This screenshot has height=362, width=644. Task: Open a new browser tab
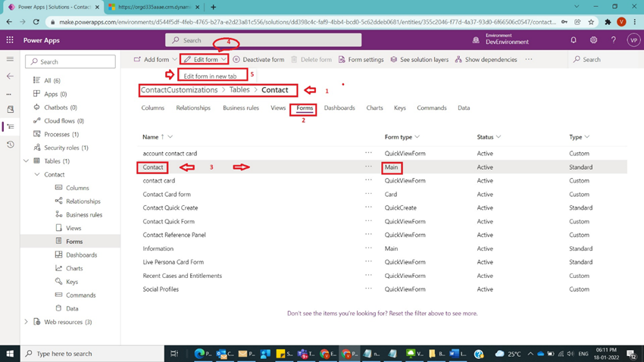(x=213, y=7)
